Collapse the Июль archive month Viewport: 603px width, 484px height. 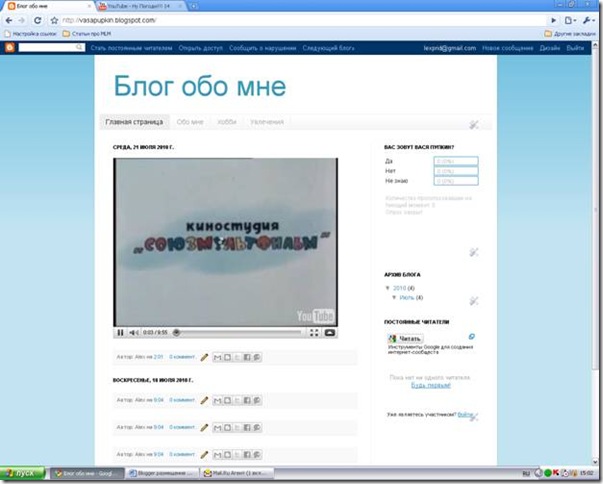coord(394,298)
